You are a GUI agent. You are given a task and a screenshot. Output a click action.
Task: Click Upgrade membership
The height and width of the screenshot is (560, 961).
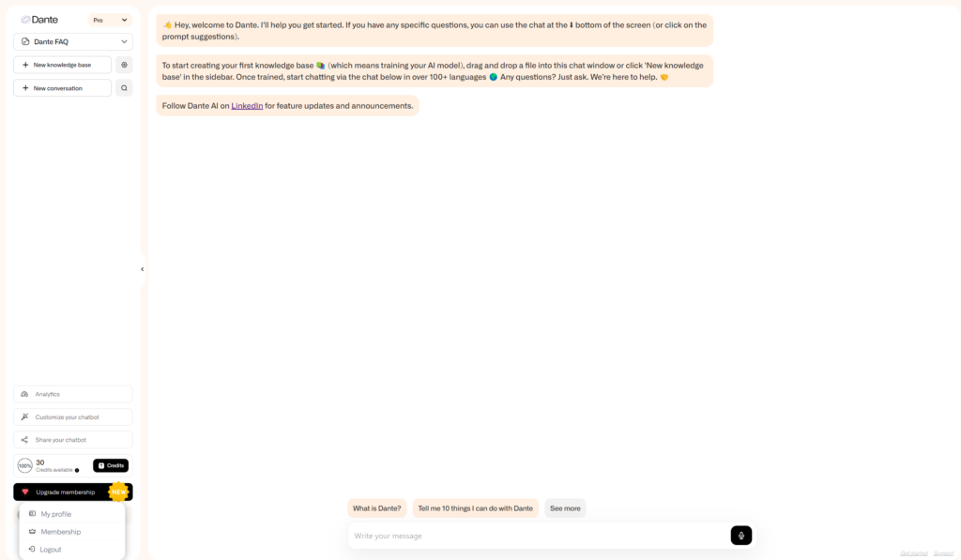click(73, 492)
